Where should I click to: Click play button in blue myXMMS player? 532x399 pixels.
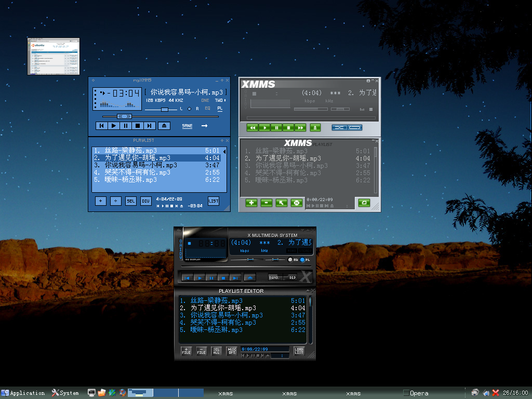(x=114, y=126)
